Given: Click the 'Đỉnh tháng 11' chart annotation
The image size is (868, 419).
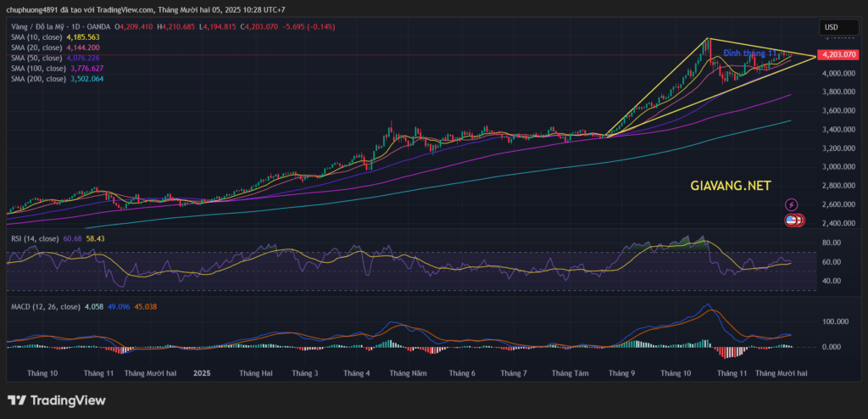Looking at the screenshot, I should pyautogui.click(x=751, y=53).
